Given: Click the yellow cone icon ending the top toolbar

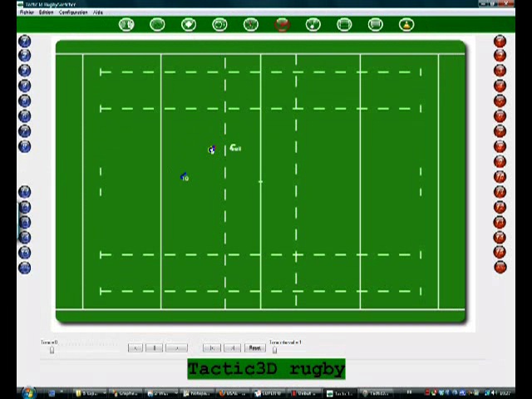Looking at the screenshot, I should tap(406, 25).
